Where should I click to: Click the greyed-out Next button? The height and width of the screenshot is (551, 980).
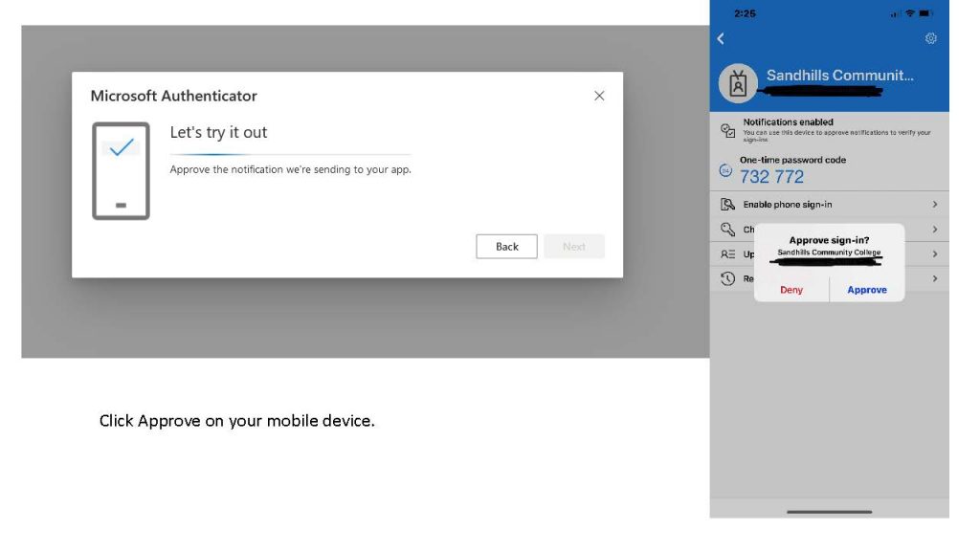pos(574,246)
